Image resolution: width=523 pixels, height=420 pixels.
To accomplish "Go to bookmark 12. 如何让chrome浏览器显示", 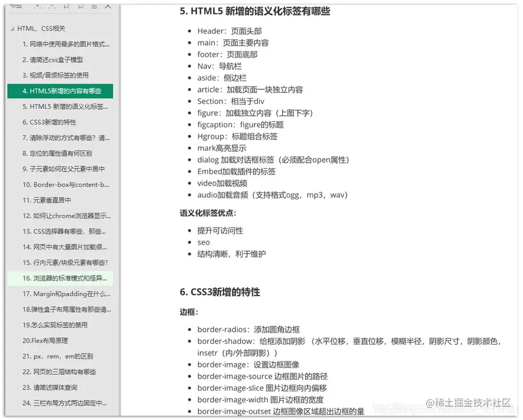I will [x=67, y=216].
